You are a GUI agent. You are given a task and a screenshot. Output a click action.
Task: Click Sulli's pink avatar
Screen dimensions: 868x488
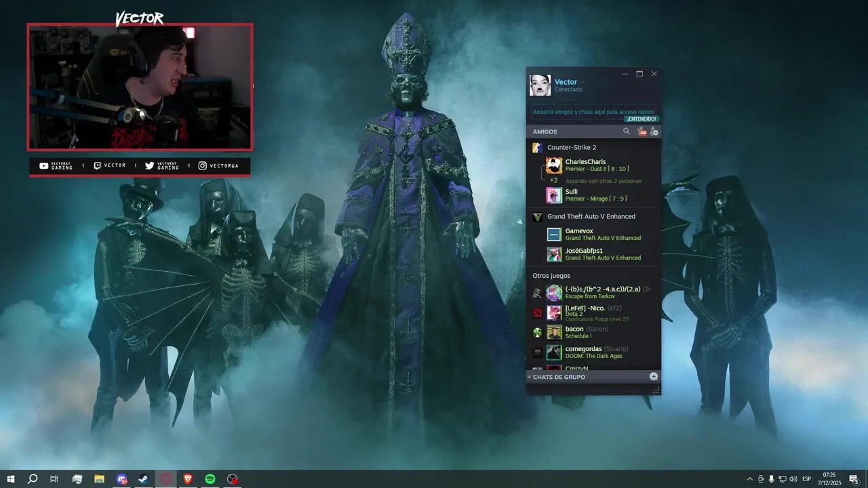pyautogui.click(x=554, y=195)
